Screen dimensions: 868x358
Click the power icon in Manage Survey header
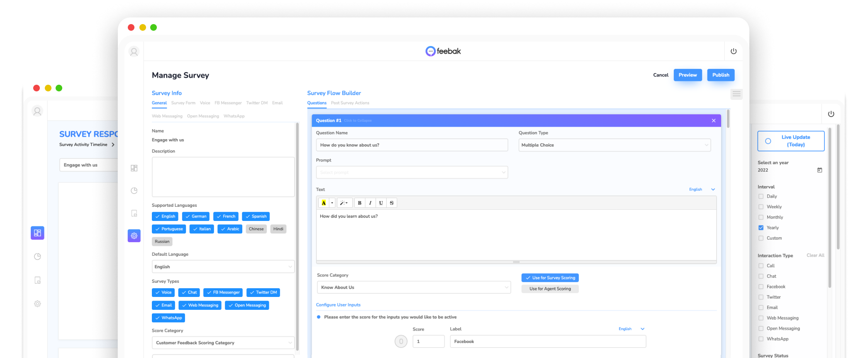coord(734,51)
